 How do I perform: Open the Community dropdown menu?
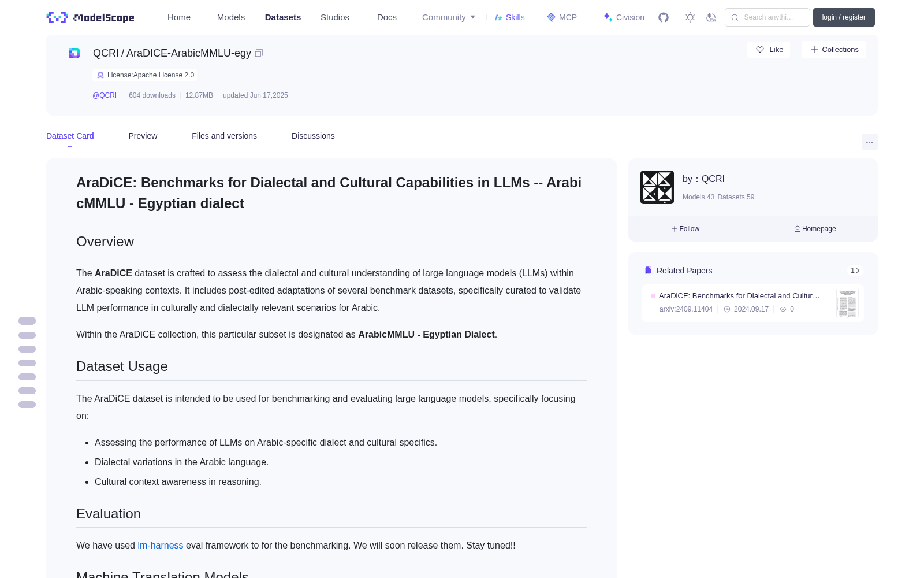(449, 17)
